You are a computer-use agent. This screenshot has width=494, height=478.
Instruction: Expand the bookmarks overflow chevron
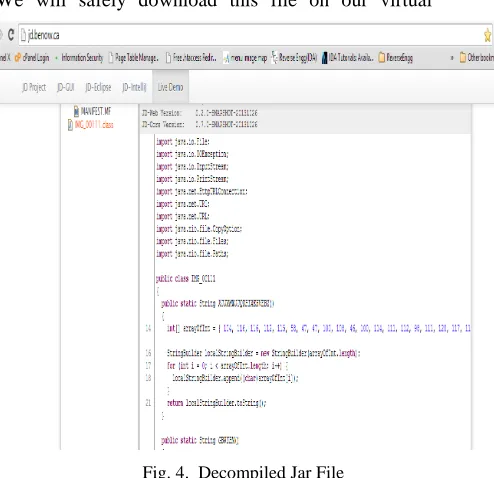[x=452, y=58]
